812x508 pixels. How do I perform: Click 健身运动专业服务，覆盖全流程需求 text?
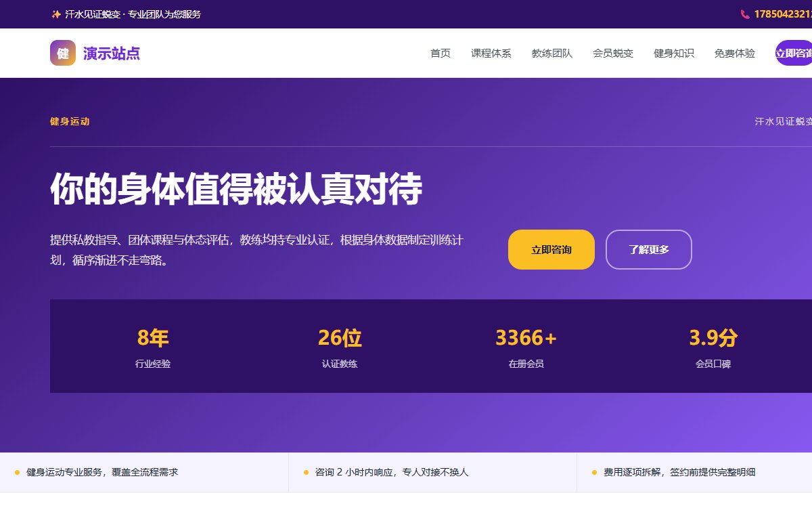(102, 472)
